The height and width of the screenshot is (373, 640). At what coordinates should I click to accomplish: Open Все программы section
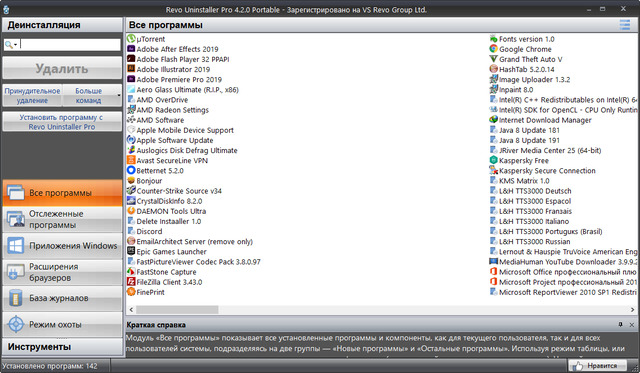click(x=62, y=193)
